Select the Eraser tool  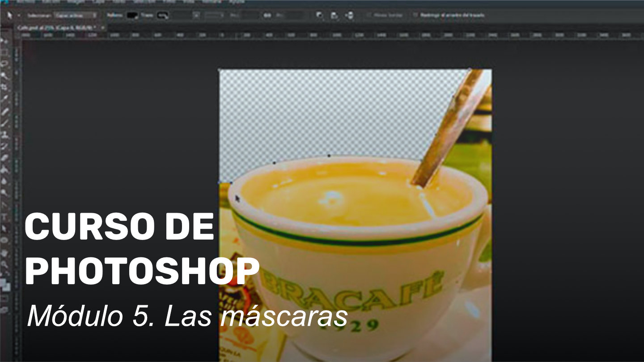point(5,157)
